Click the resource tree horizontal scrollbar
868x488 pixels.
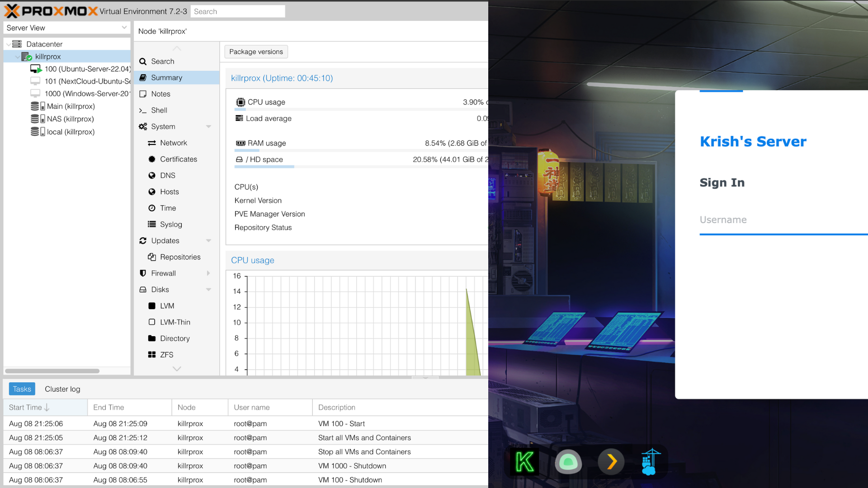tap(52, 371)
